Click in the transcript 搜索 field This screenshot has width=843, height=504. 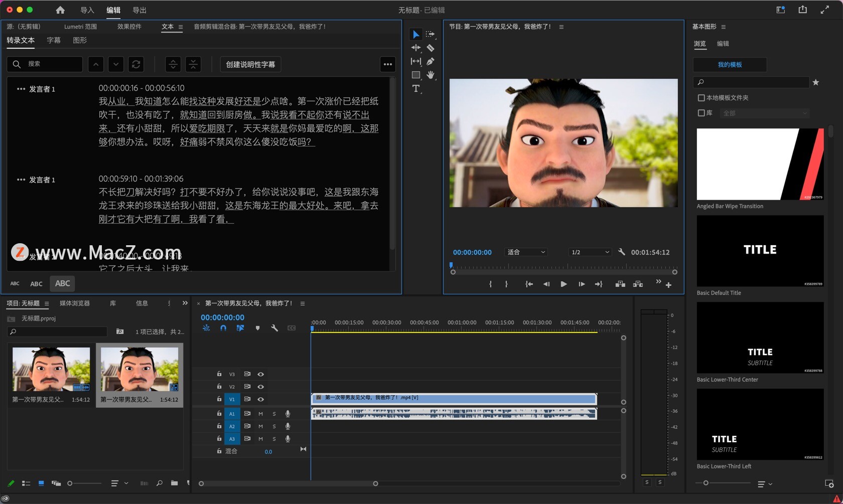tap(45, 64)
